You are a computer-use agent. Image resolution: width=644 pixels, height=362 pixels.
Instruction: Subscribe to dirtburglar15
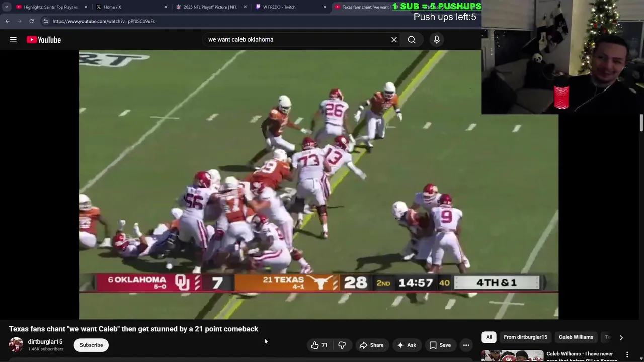pyautogui.click(x=91, y=345)
